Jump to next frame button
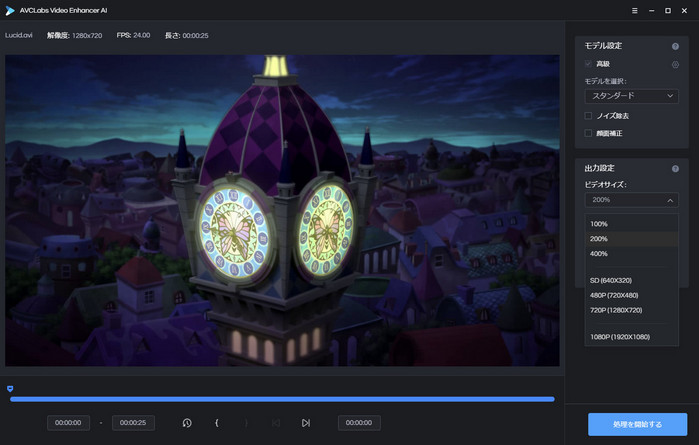Screen dimensions: 699x445 coord(306,423)
